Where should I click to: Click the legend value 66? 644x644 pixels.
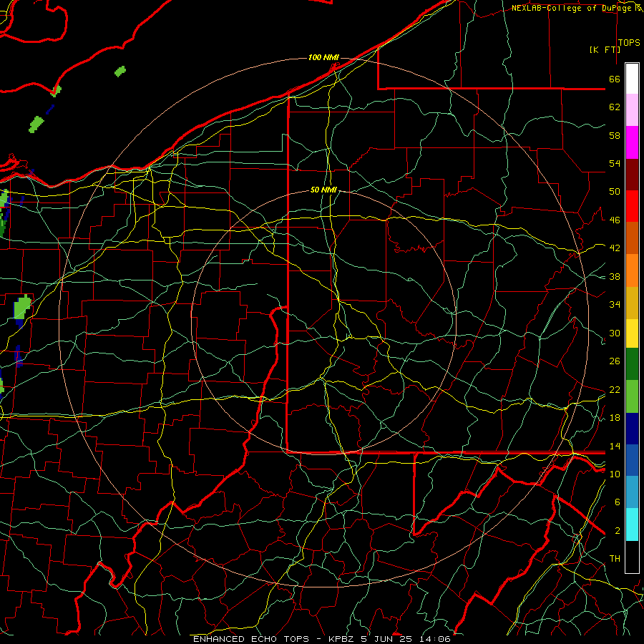pos(615,79)
